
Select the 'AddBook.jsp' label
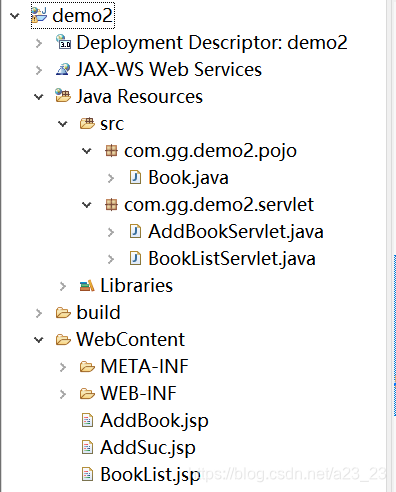click(x=154, y=421)
